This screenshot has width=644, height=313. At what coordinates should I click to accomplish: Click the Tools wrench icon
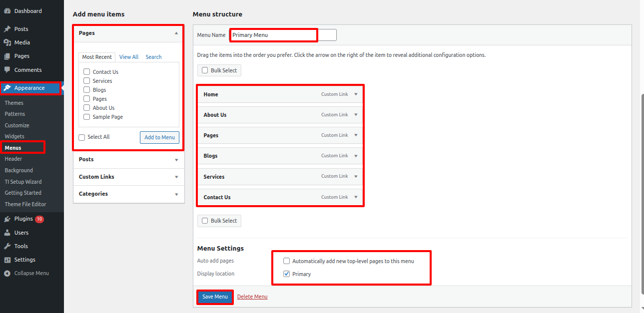coord(7,246)
